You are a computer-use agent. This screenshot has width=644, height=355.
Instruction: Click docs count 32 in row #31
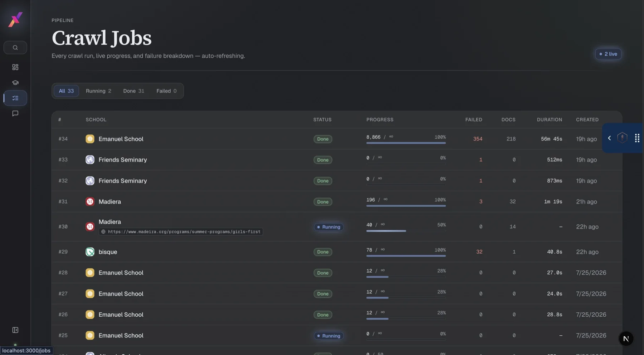tap(513, 202)
